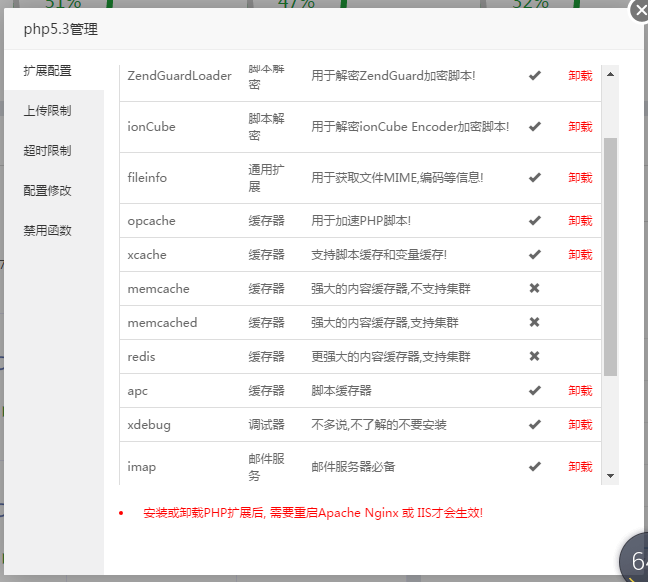The width and height of the screenshot is (648, 582).
Task: Select the imap extension name
Action: tap(141, 467)
